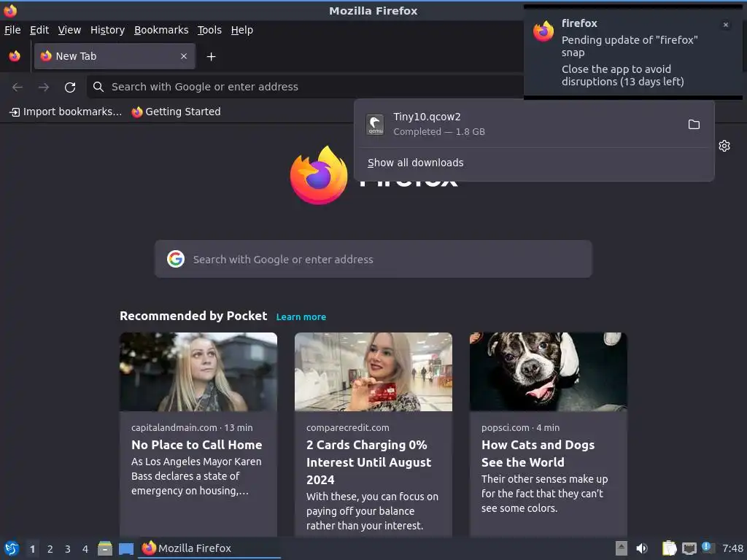This screenshot has width=747, height=560.
Task: Open new tab personalization gear settings
Action: coord(724,146)
